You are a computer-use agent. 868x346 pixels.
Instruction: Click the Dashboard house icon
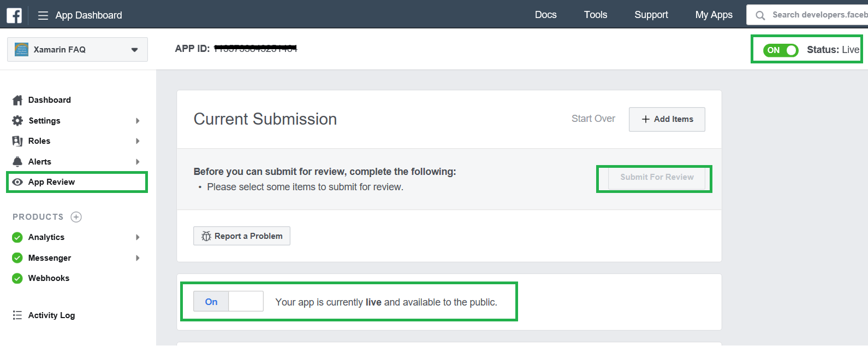tap(17, 100)
